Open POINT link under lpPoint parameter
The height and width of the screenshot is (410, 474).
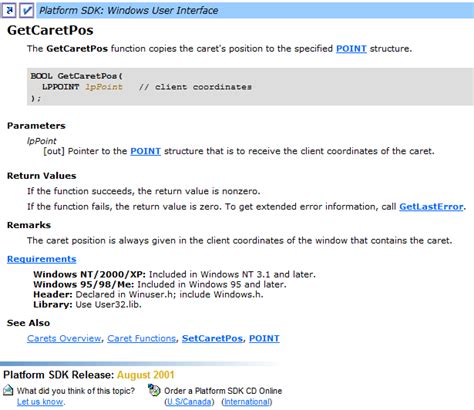pyautogui.click(x=145, y=151)
